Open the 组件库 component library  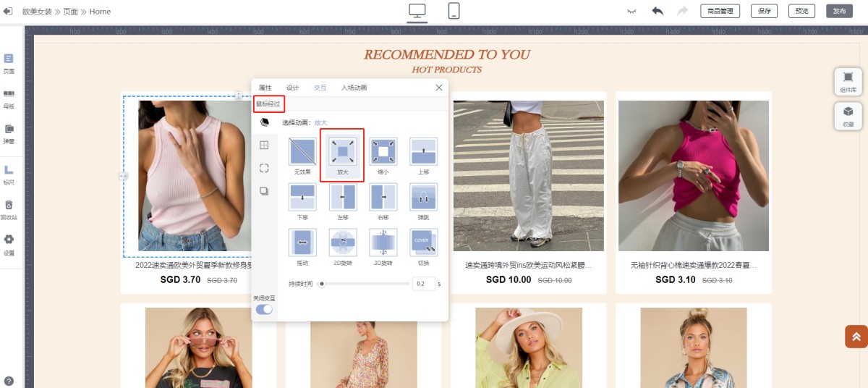[x=848, y=81]
